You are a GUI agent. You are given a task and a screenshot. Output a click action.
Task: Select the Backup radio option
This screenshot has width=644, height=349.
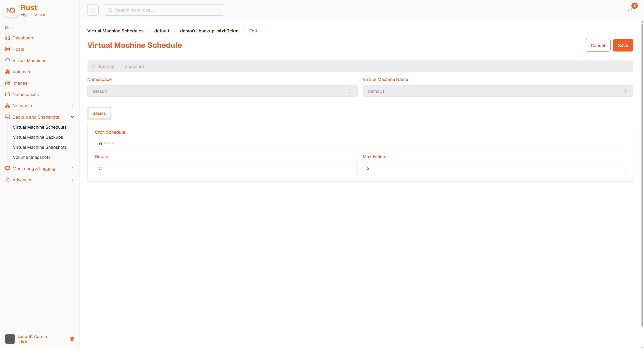94,66
